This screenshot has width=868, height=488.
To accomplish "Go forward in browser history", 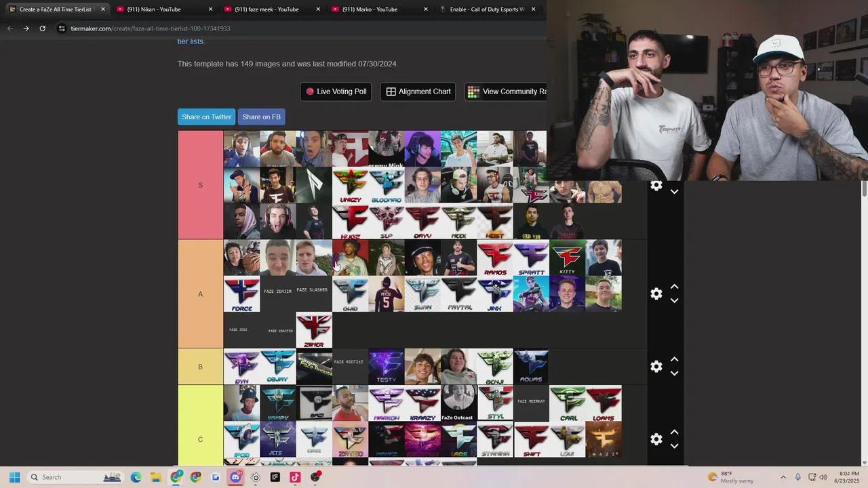I will point(26,28).
